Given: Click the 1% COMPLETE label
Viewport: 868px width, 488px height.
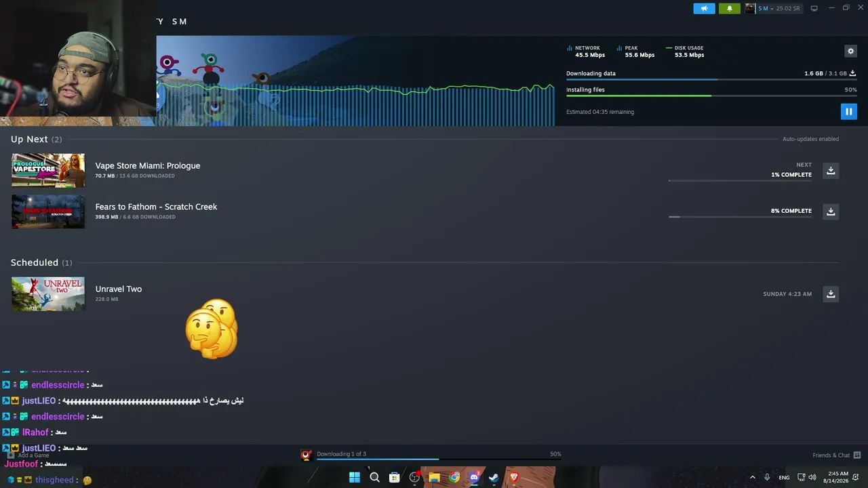Looking at the screenshot, I should point(791,175).
